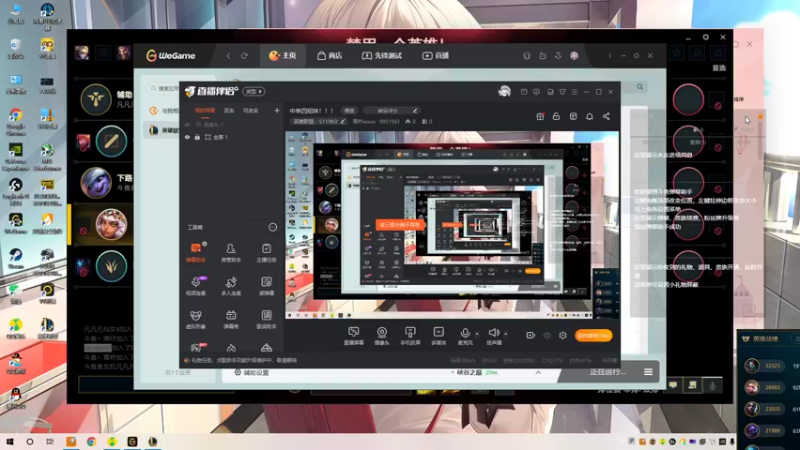Open League client settings gear

coord(706,37)
